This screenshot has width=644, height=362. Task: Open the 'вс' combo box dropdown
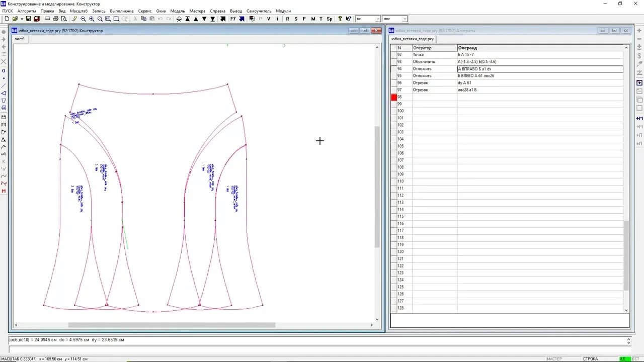coord(378,19)
